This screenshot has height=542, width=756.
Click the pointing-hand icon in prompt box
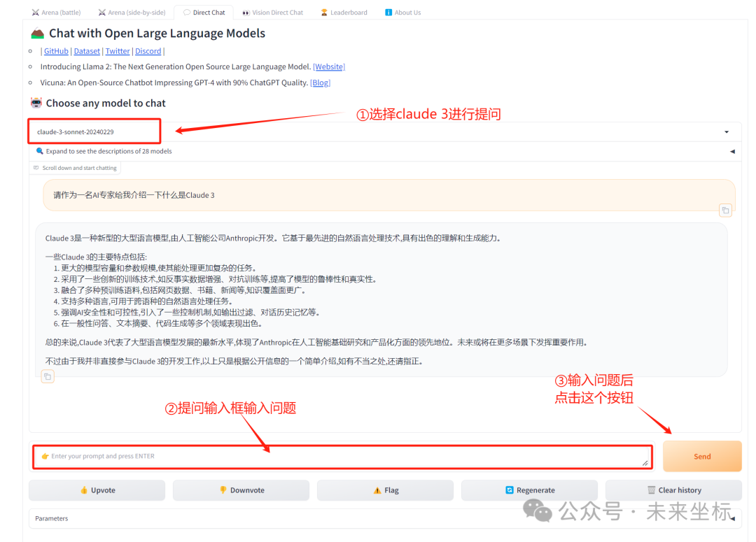[45, 456]
